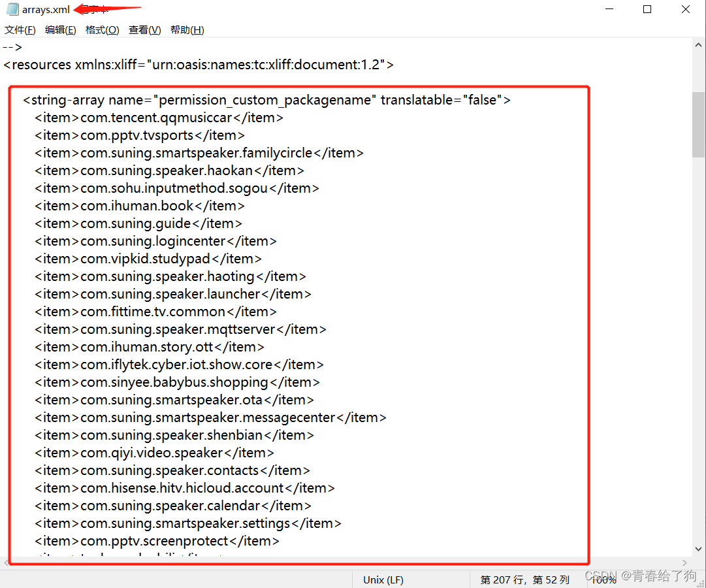Click the string-array permission_custom_packagename line

(266, 100)
